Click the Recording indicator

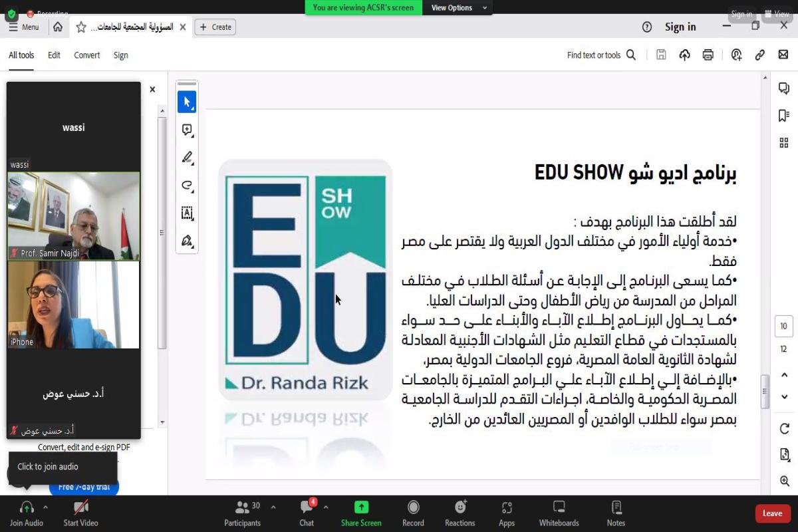47,14
